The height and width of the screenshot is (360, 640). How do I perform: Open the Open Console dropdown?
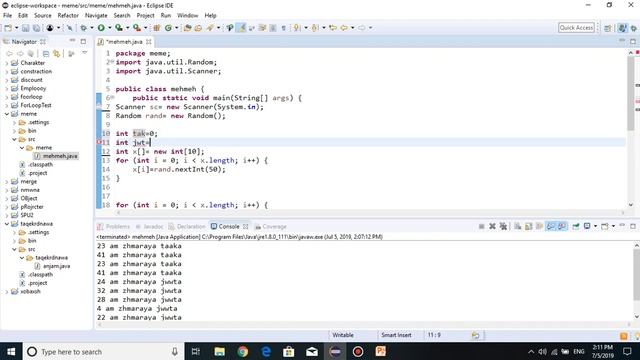coord(613,226)
